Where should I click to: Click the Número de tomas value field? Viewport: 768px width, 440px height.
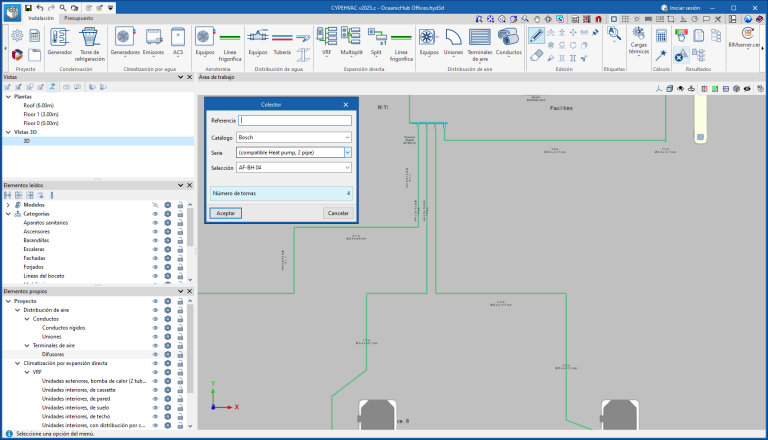click(281, 193)
